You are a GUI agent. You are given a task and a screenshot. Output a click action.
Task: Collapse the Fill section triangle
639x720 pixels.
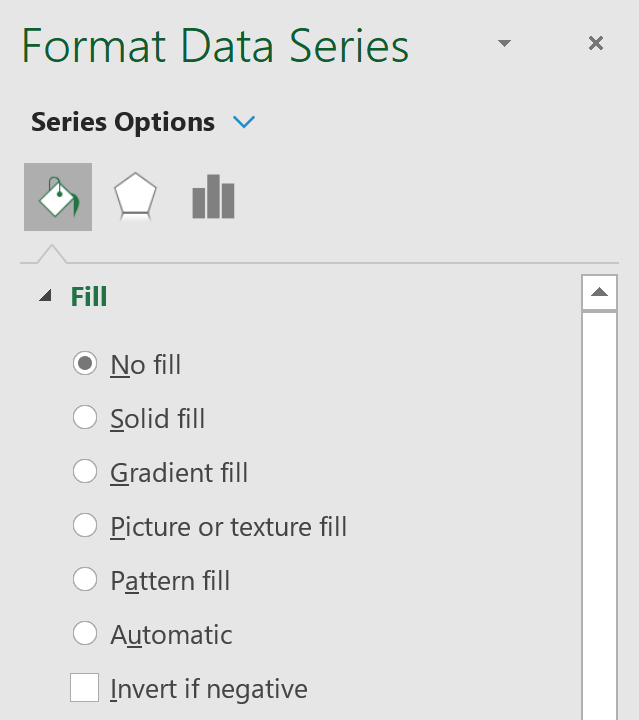click(x=44, y=297)
